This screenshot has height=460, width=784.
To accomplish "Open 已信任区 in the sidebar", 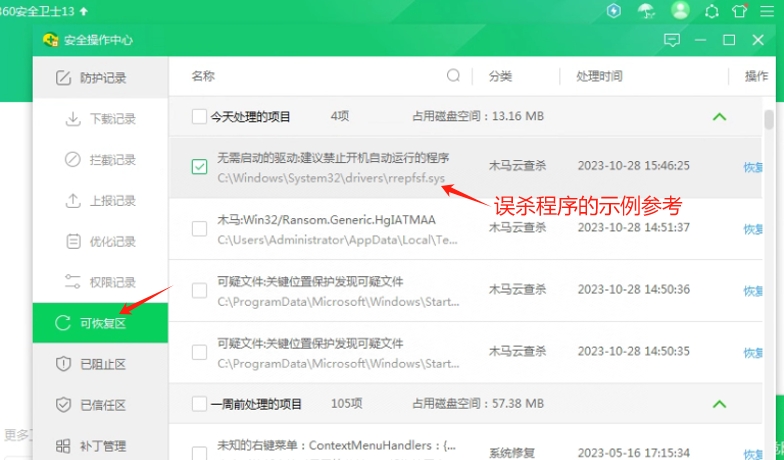I will (100, 404).
